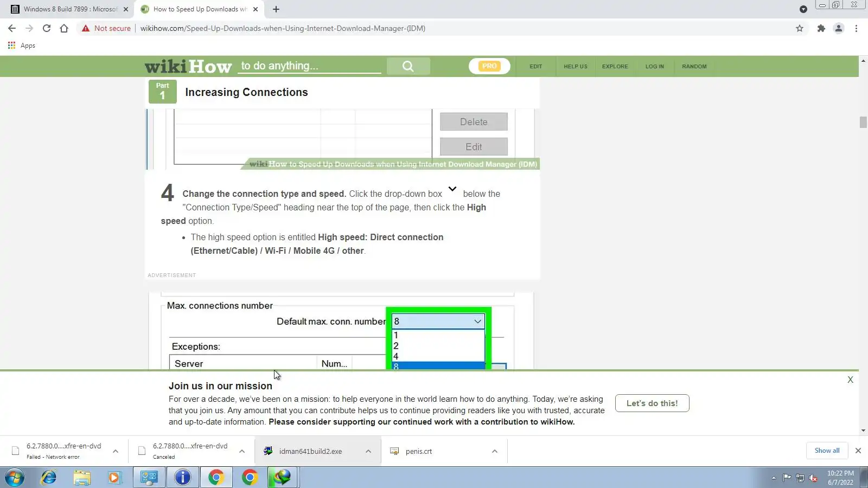
Task: Open Windows Explorer from the taskbar
Action: tap(82, 478)
